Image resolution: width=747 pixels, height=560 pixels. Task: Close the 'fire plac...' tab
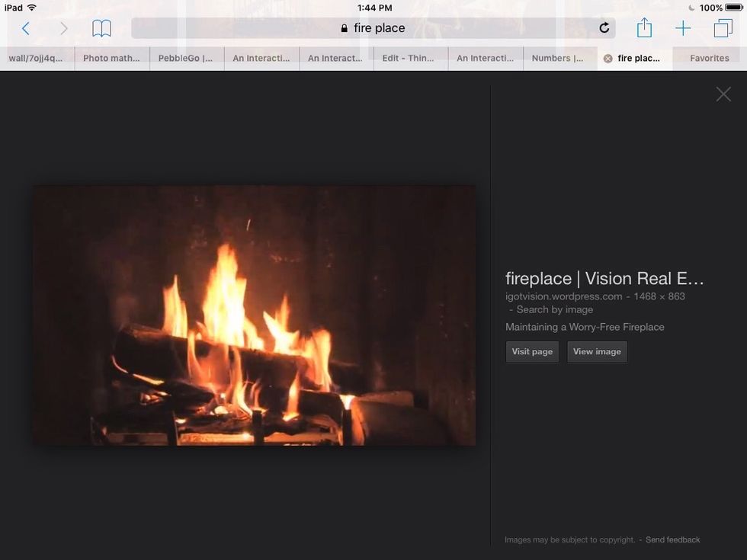point(608,57)
